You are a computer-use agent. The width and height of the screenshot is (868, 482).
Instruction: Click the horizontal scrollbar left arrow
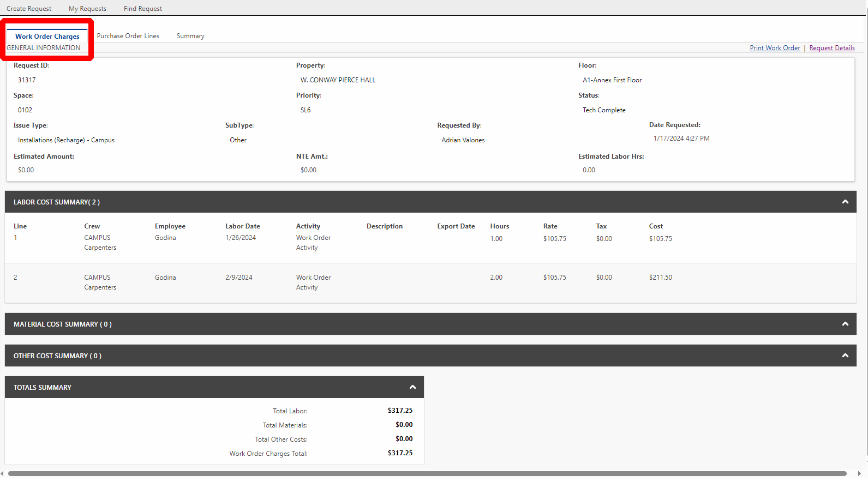click(x=2, y=474)
